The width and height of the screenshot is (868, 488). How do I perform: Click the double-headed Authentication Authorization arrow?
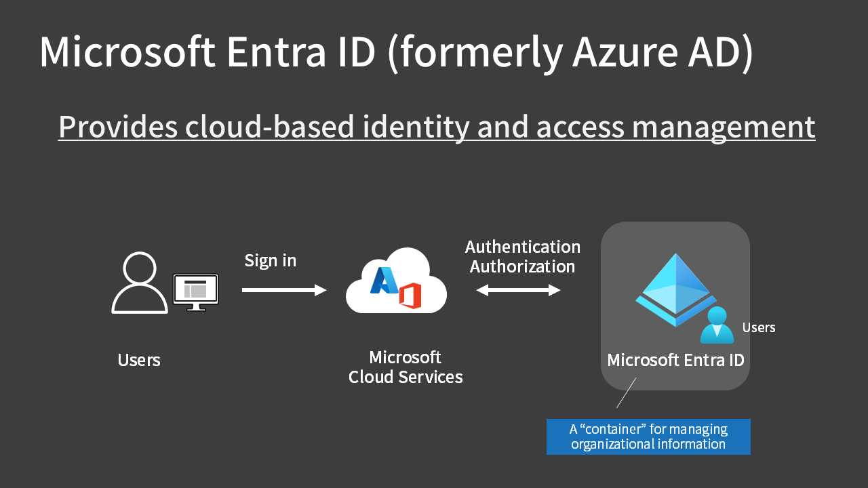[518, 290]
